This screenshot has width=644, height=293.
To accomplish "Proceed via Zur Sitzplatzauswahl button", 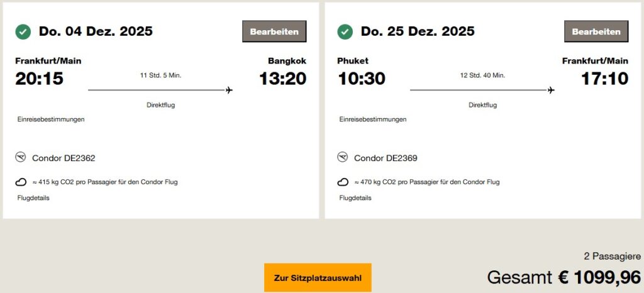I will click(318, 277).
